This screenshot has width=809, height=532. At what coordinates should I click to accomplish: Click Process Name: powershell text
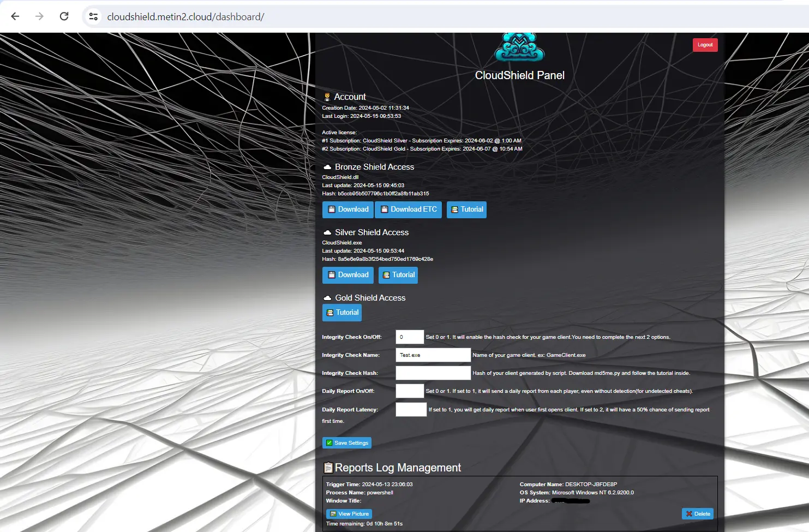pos(359,493)
